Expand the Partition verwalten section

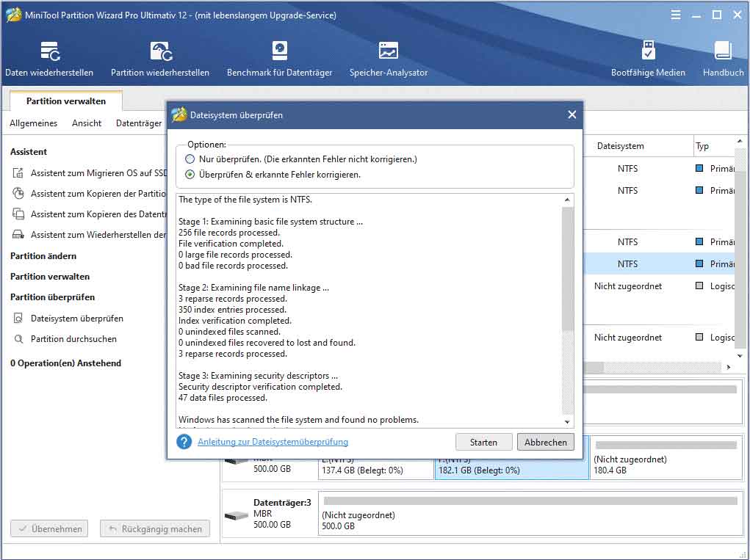pos(48,277)
